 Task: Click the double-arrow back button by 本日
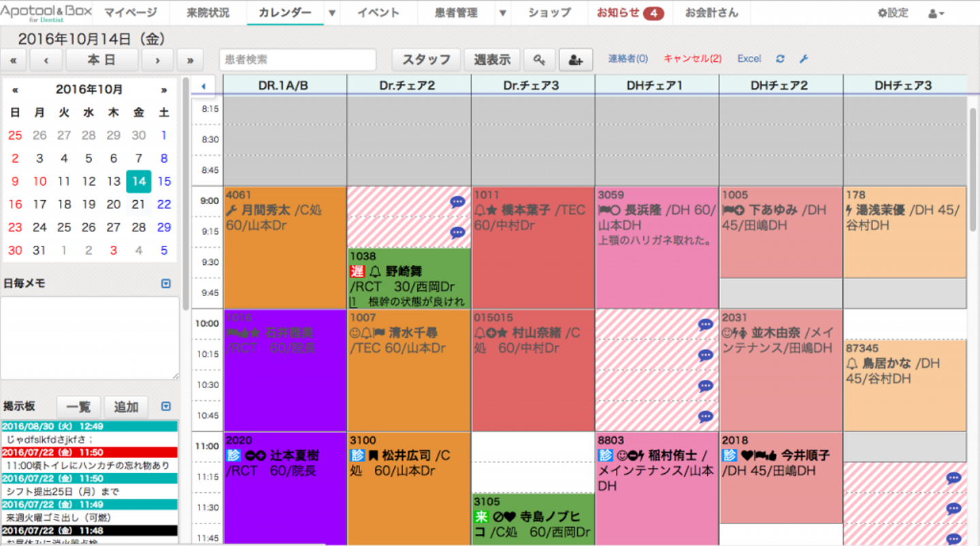point(13,60)
